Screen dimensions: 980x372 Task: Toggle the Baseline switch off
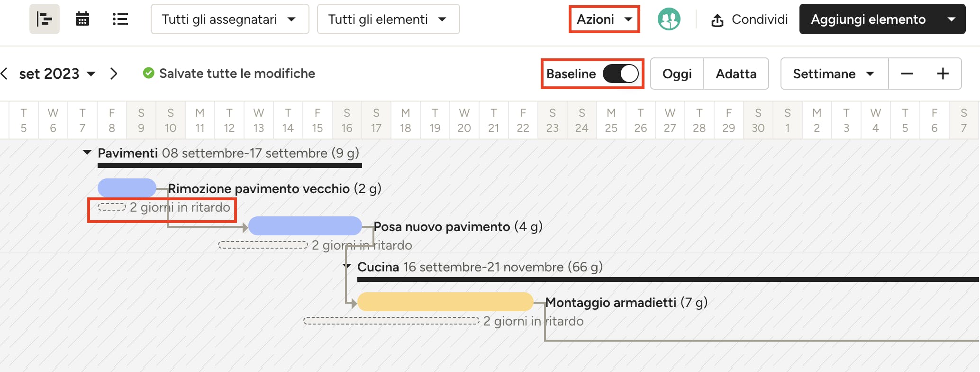pos(621,74)
